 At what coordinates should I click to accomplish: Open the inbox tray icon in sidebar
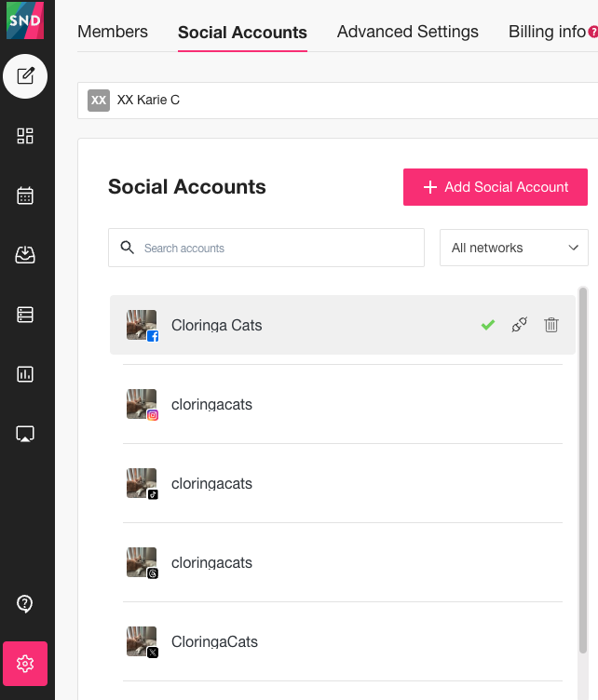25,255
